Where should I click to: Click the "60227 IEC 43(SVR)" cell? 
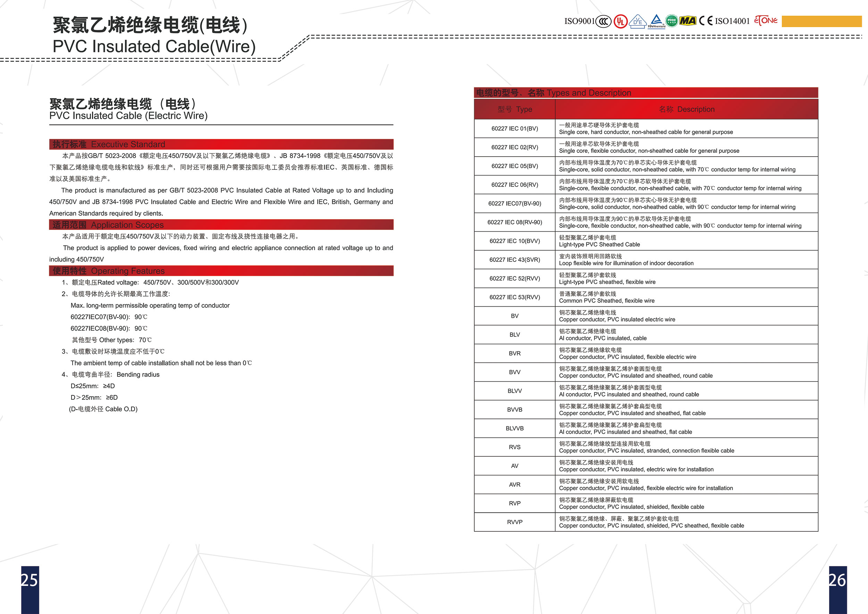pyautogui.click(x=515, y=260)
